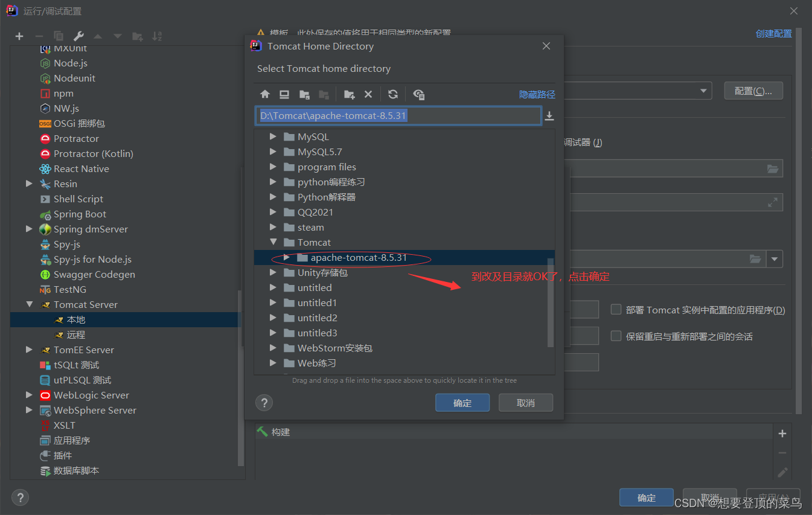The image size is (812, 515).
Task: Expand the Resin configuration node
Action: pos(29,184)
